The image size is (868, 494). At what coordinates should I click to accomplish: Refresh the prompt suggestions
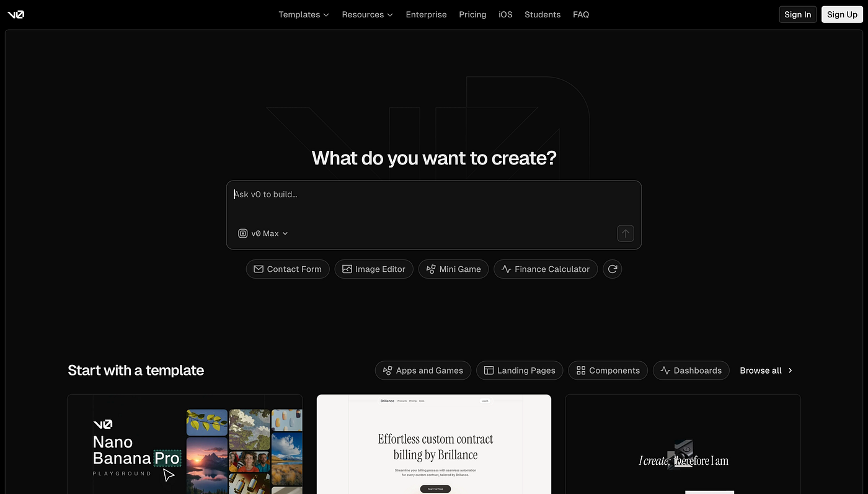tap(613, 269)
